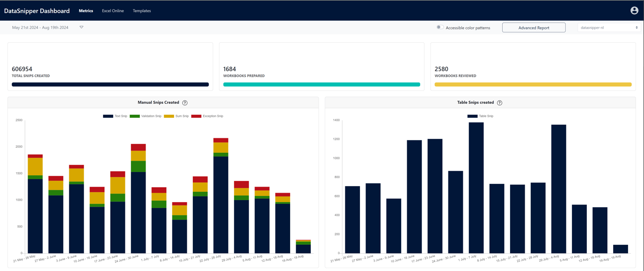Click the Advanced Report button

pos(534,28)
